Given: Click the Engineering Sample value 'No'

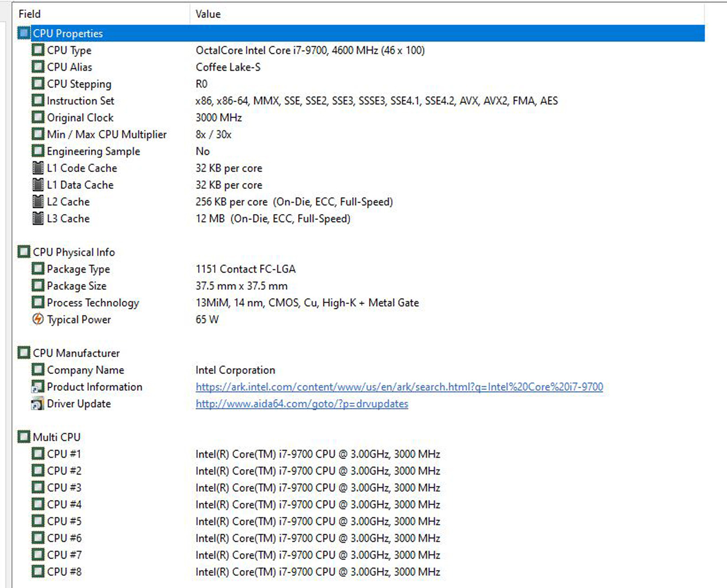Looking at the screenshot, I should [203, 151].
